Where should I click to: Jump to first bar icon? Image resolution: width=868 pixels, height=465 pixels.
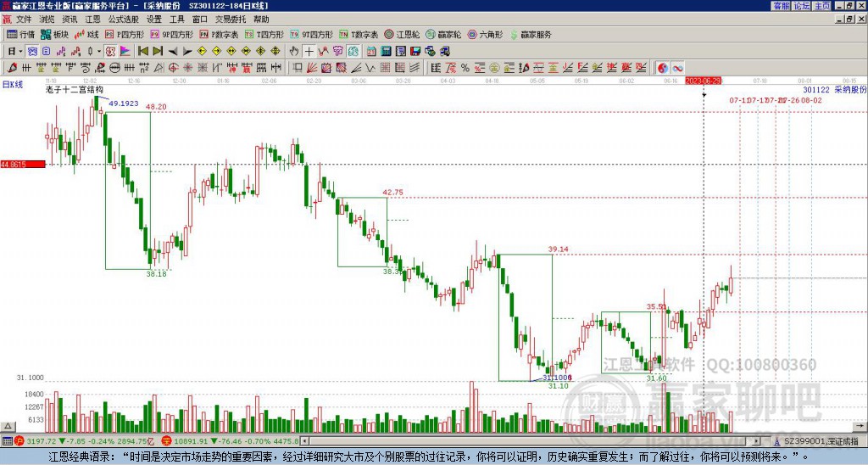pos(143,52)
